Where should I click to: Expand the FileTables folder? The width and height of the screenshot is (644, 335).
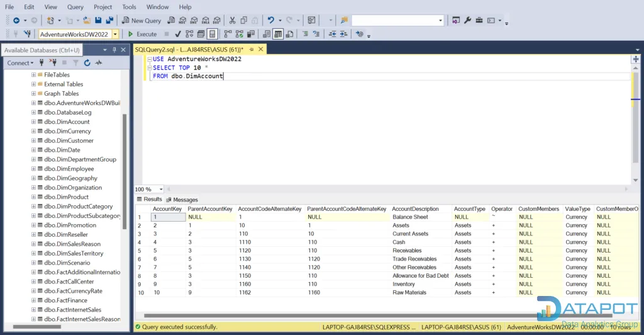(33, 75)
